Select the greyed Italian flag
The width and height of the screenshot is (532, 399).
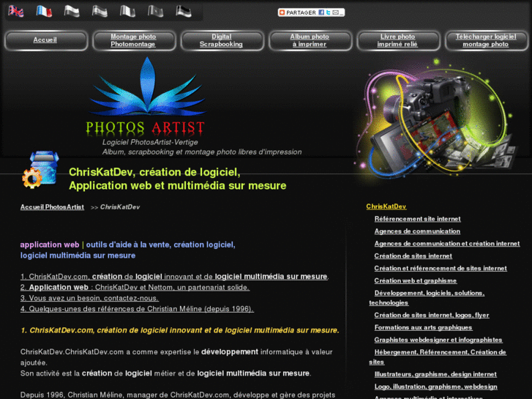click(127, 11)
